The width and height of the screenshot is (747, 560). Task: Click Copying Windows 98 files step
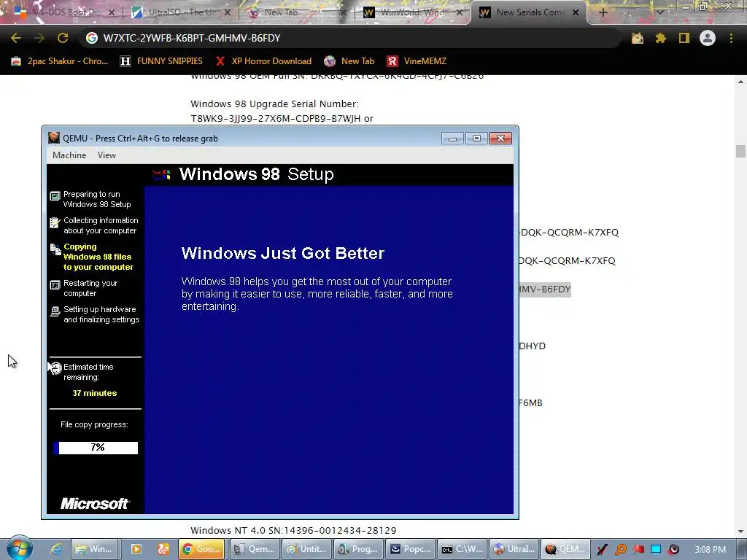tap(92, 257)
